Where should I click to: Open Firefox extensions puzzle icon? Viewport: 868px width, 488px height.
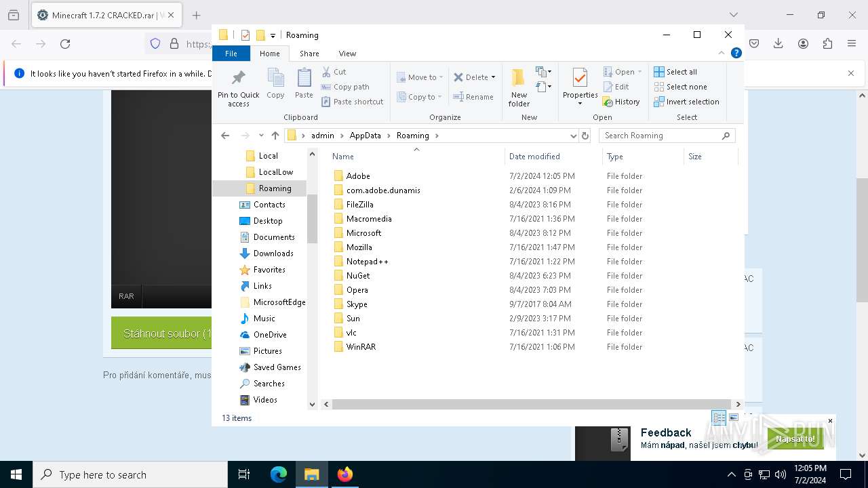coord(827,43)
